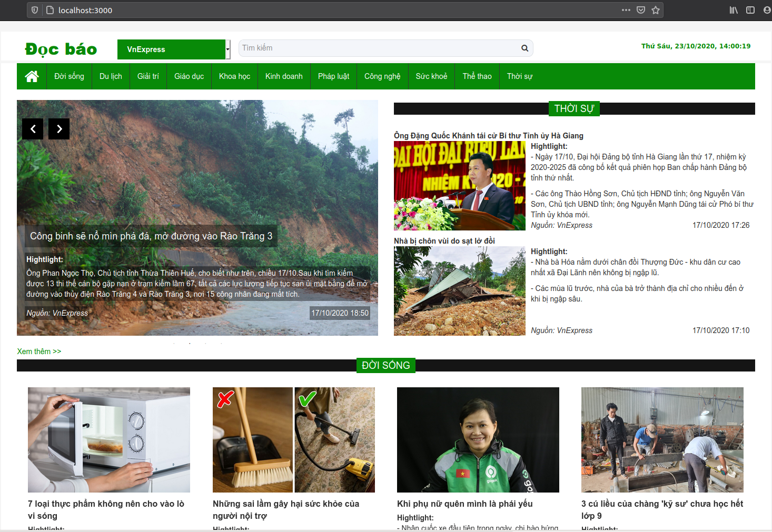Image resolution: width=772 pixels, height=532 pixels.
Task: Open the Đời sống menu item
Action: tap(69, 76)
